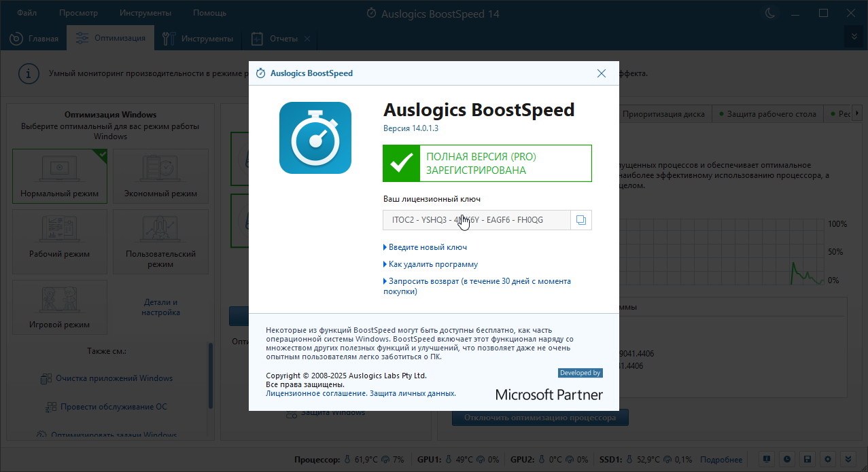Click the green registered checkmark badge

click(401, 163)
